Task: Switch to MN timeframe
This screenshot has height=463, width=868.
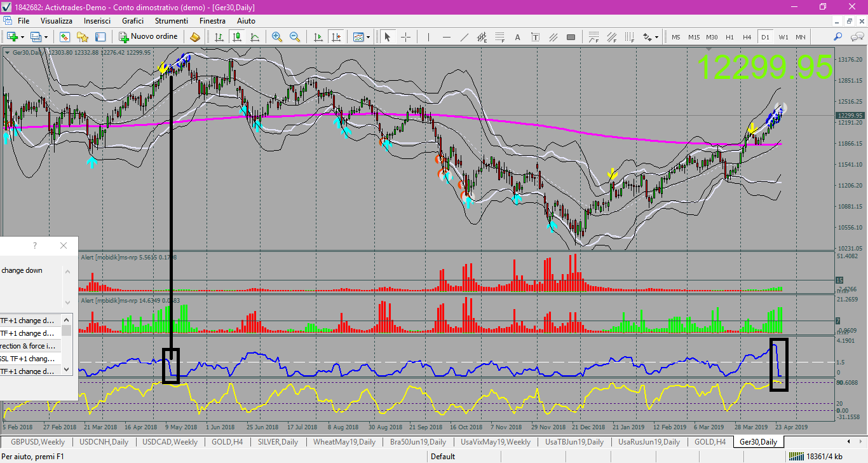Action: point(801,37)
